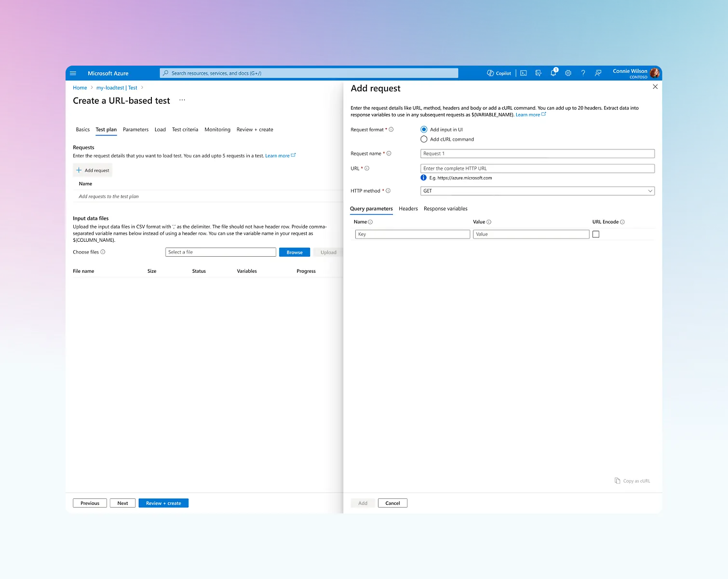Open Copilot in the Azure header
This screenshot has width=728, height=579.
(x=499, y=73)
